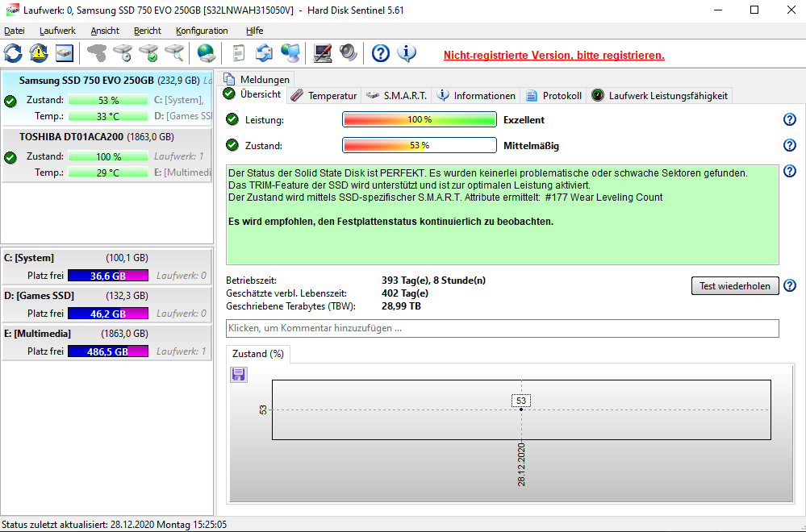Open the Protokoll tab

[x=554, y=95]
